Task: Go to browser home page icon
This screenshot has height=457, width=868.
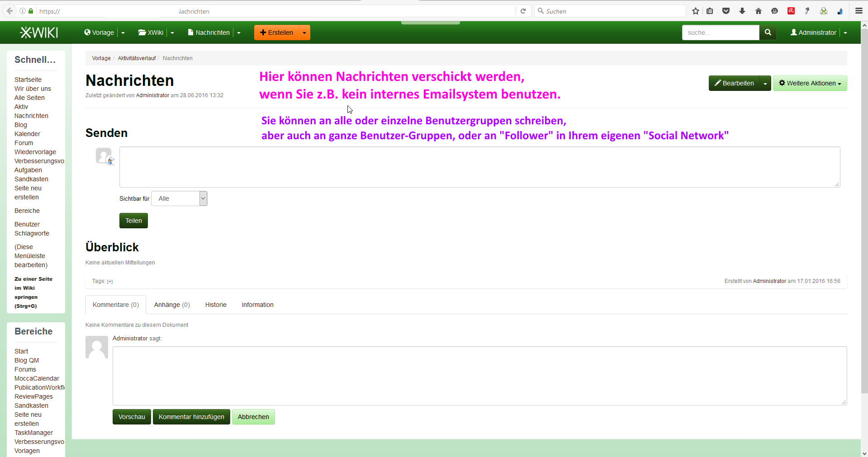Action: tap(759, 11)
